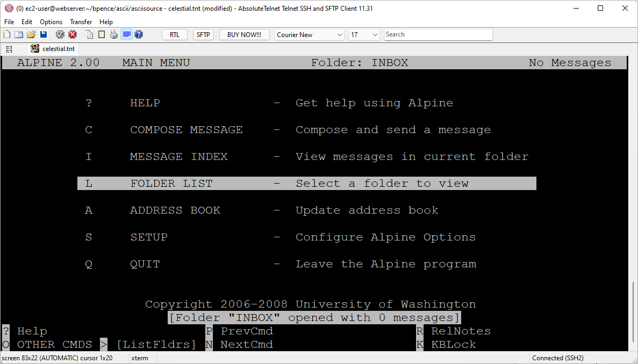Click 'KBLock' command at bottom

pyautogui.click(x=453, y=345)
